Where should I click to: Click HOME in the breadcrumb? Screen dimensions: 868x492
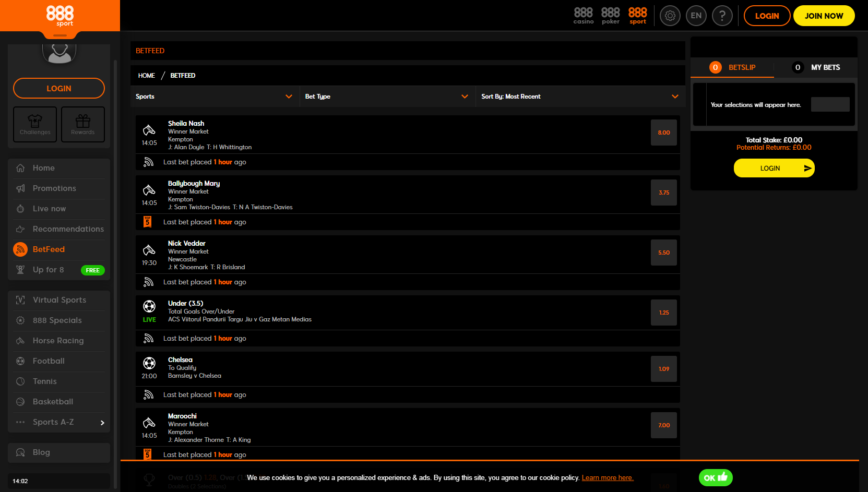(x=147, y=76)
